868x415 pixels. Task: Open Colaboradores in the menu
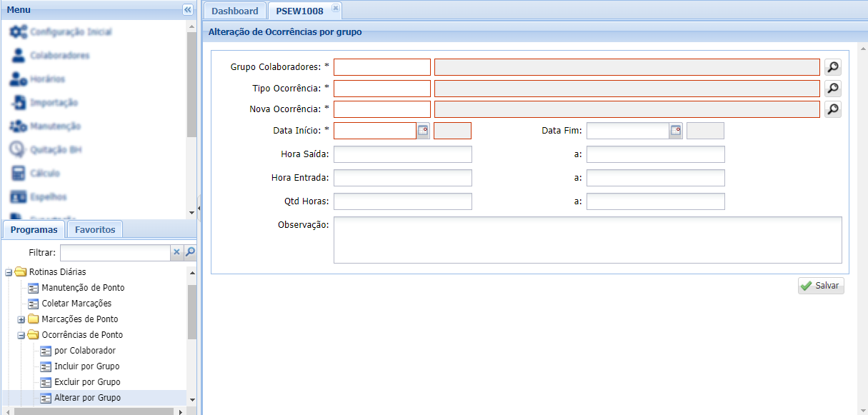[59, 56]
